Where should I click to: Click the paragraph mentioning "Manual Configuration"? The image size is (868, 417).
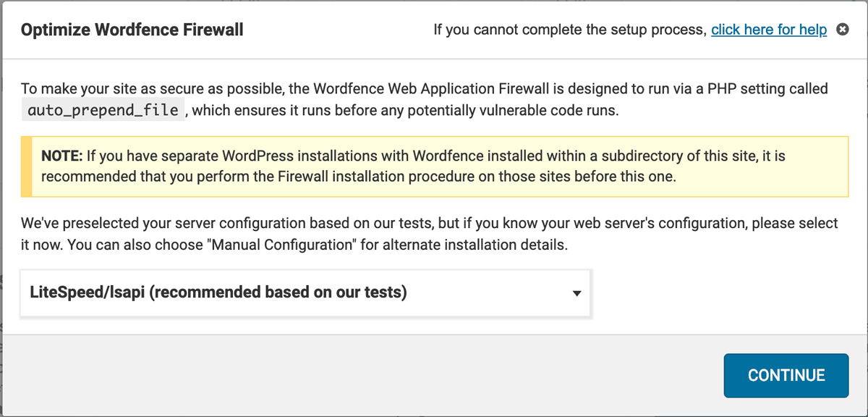[430, 234]
